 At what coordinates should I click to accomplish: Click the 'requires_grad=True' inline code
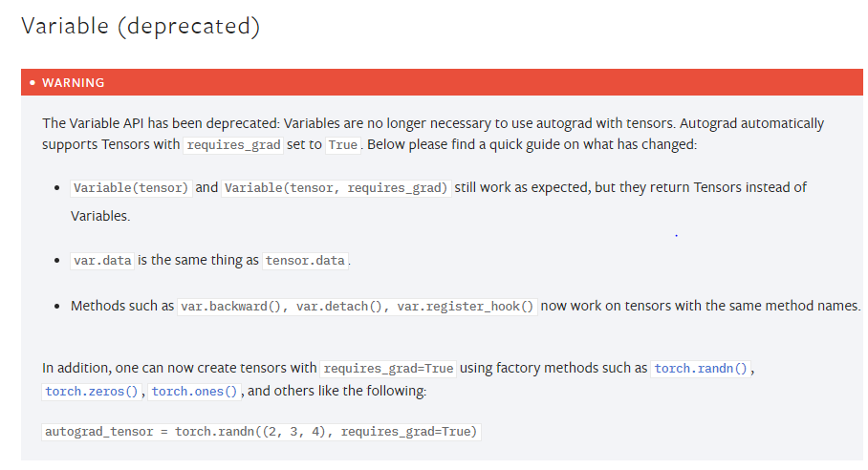click(388, 369)
